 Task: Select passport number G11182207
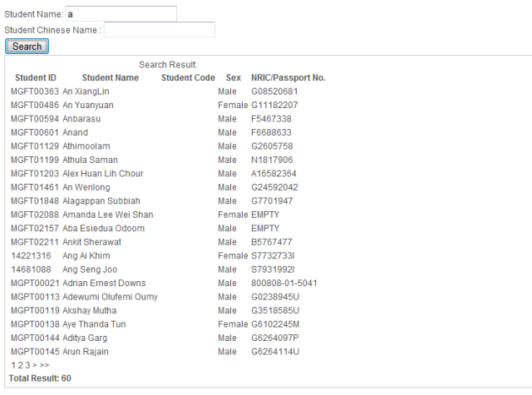click(274, 106)
